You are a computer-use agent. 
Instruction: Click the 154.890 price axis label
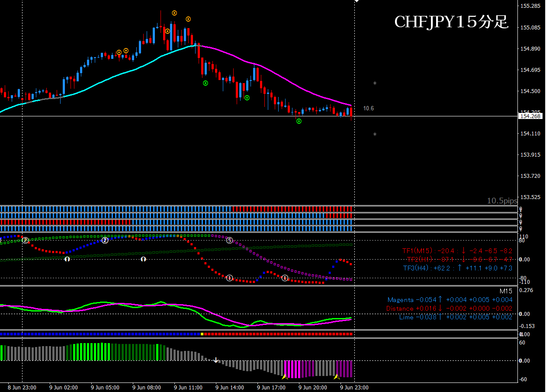[530, 48]
